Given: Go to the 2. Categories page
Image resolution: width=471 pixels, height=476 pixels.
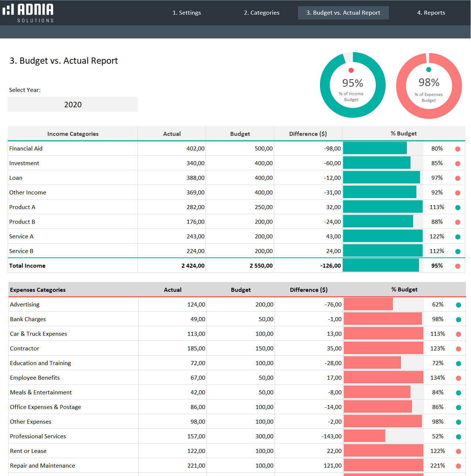Looking at the screenshot, I should point(261,12).
